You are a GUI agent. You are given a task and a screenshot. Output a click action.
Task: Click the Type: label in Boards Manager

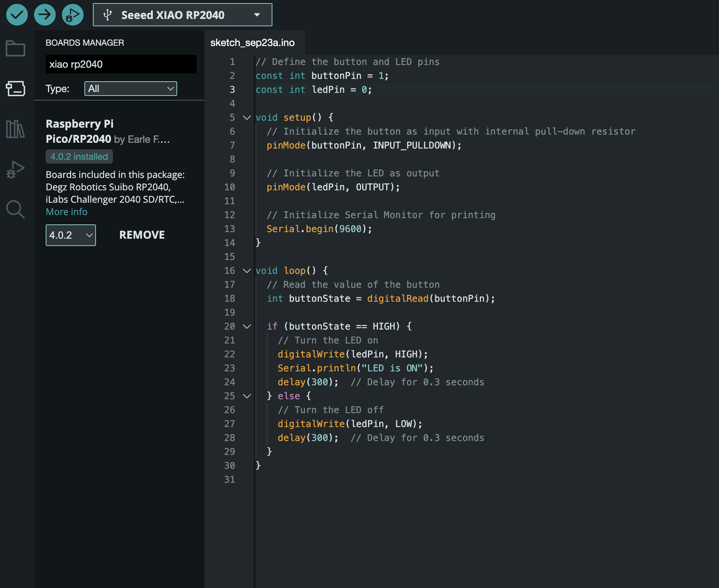tap(58, 89)
